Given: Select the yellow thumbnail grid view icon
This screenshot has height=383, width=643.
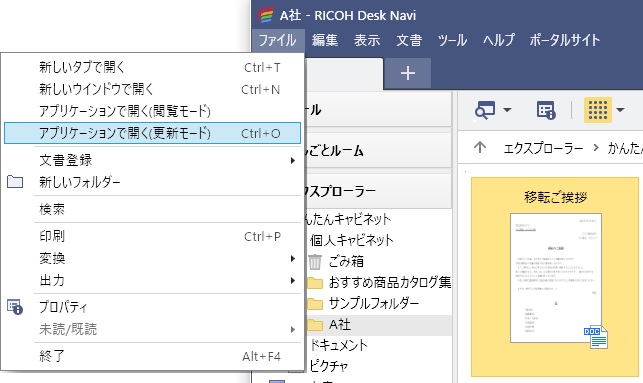Looking at the screenshot, I should [597, 110].
